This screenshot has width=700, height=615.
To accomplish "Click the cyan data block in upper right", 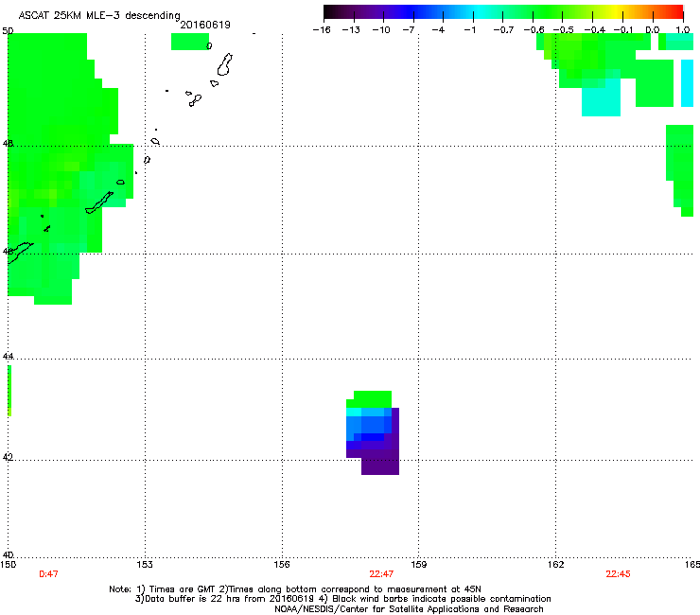I will 601,97.
